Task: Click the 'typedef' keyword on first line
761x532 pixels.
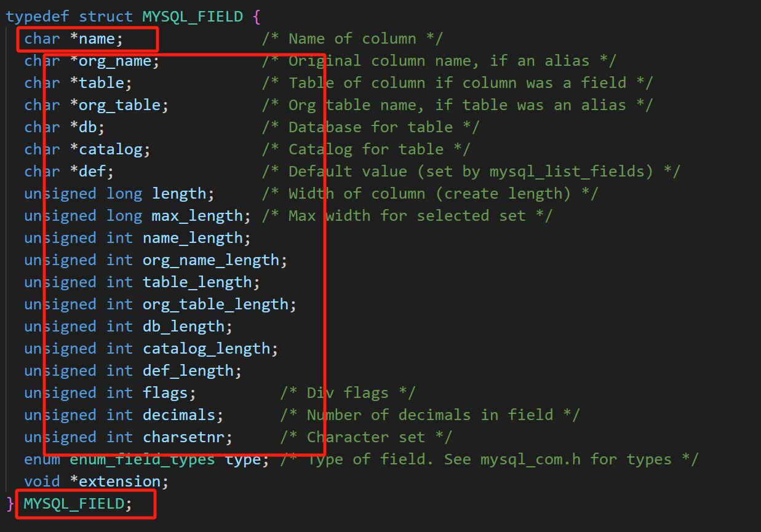Action: tap(38, 17)
